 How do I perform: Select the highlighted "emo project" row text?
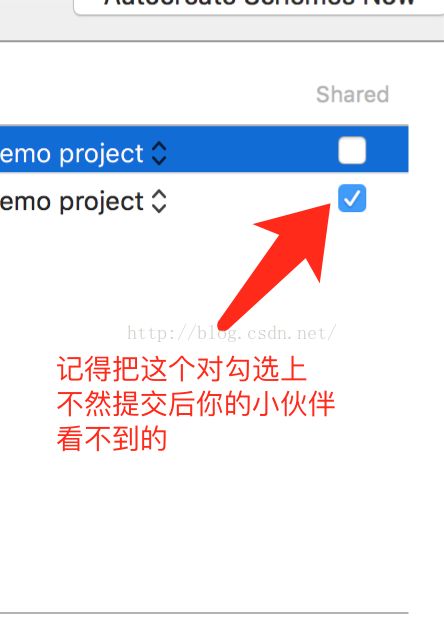click(x=71, y=154)
